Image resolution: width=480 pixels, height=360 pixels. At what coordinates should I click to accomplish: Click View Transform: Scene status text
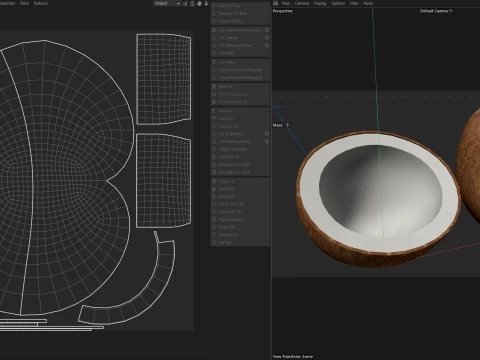point(293,357)
